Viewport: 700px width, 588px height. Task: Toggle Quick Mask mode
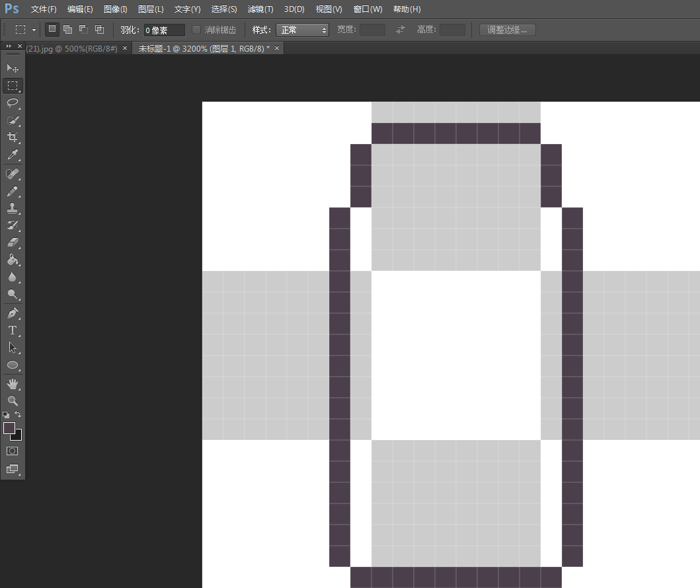point(13,451)
